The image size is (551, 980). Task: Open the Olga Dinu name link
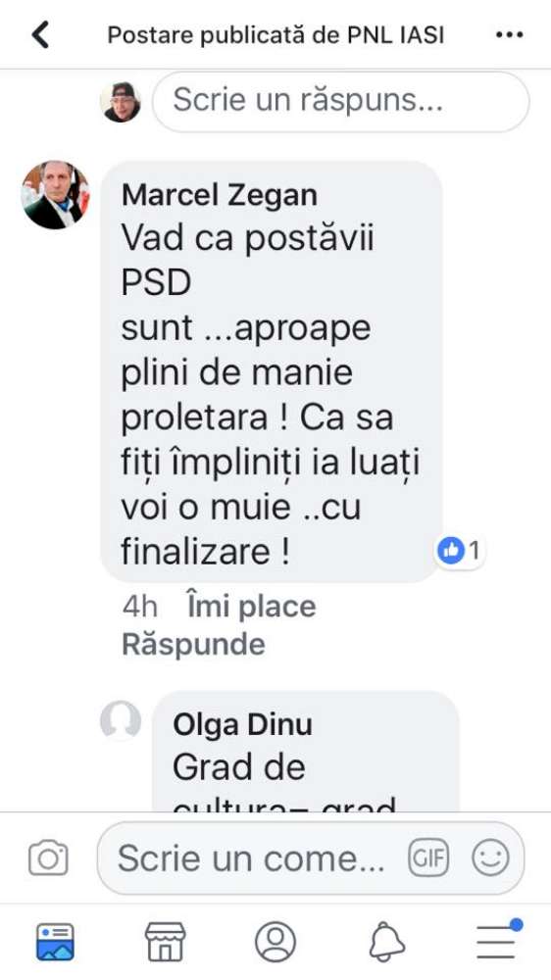coord(242,725)
